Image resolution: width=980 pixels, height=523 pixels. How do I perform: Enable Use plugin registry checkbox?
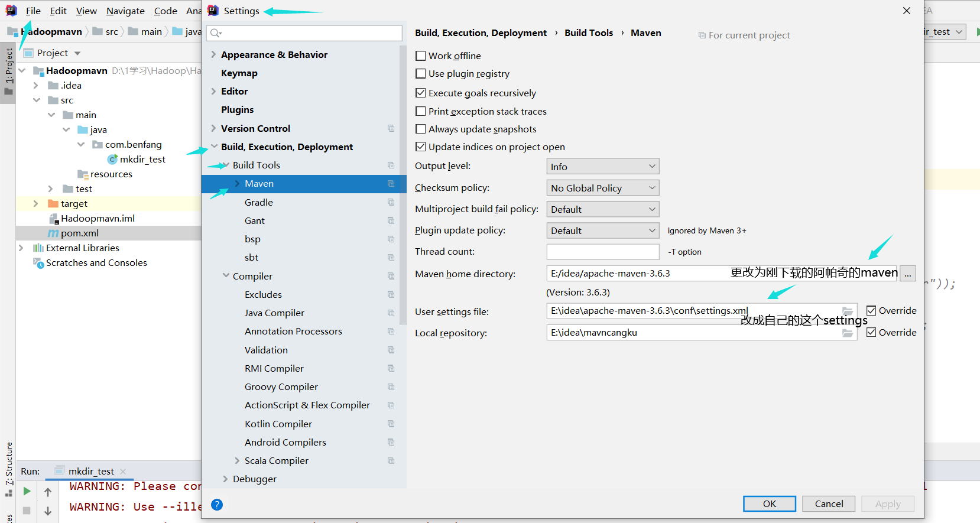click(421, 73)
